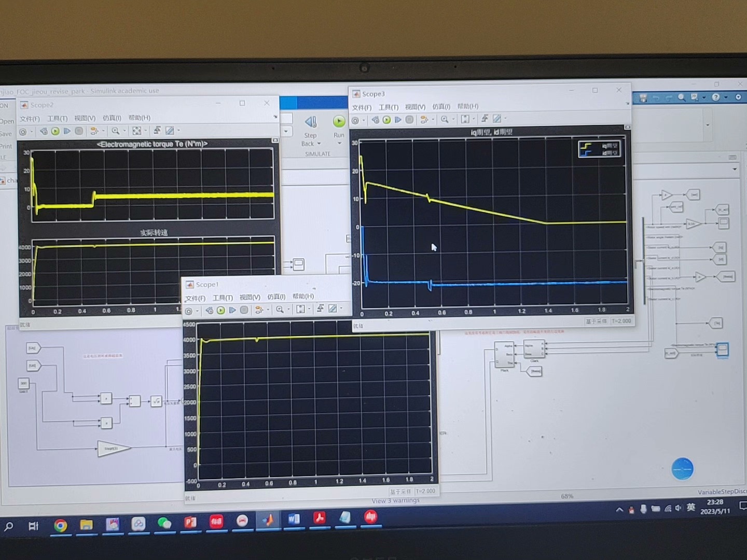This screenshot has height=560, width=747.
Task: Expand scale axes dropdown in Scope1
Action: tap(309, 309)
